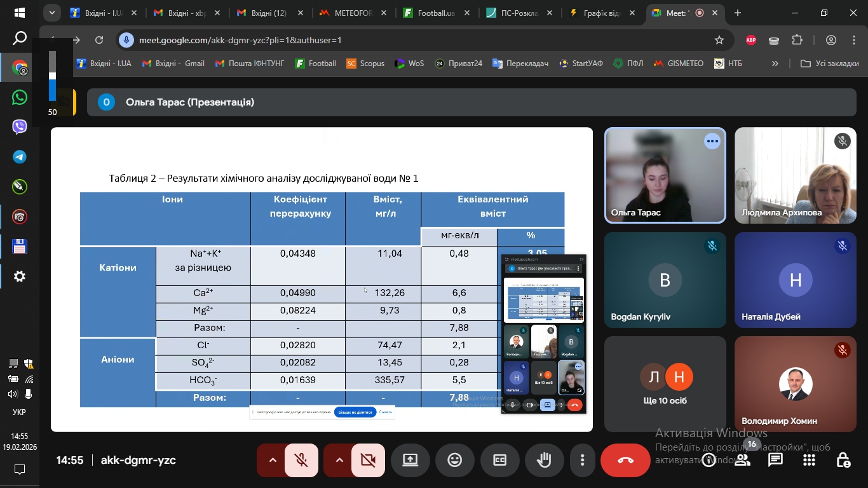Image resolution: width=868 pixels, height=488 pixels.
Task: Toggle closed captions
Action: click(x=500, y=460)
